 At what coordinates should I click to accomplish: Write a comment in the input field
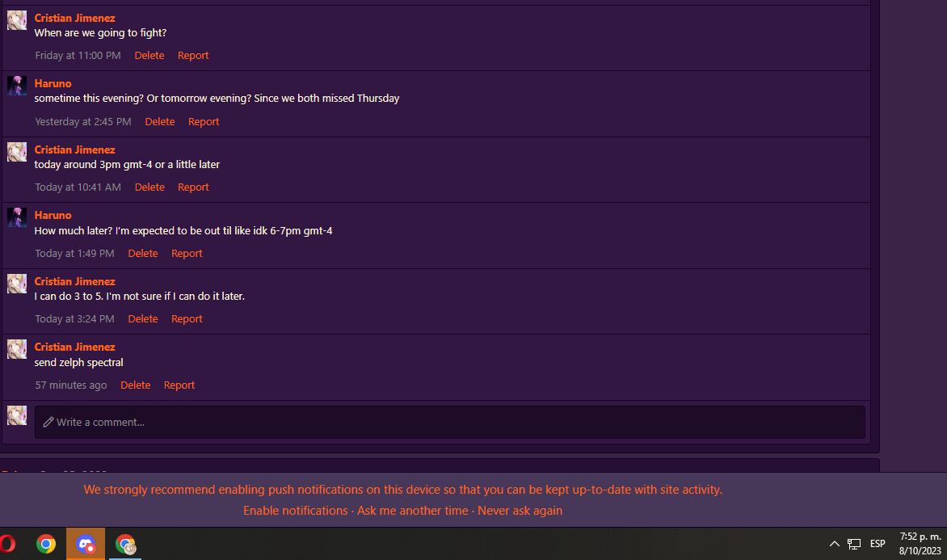[449, 423]
